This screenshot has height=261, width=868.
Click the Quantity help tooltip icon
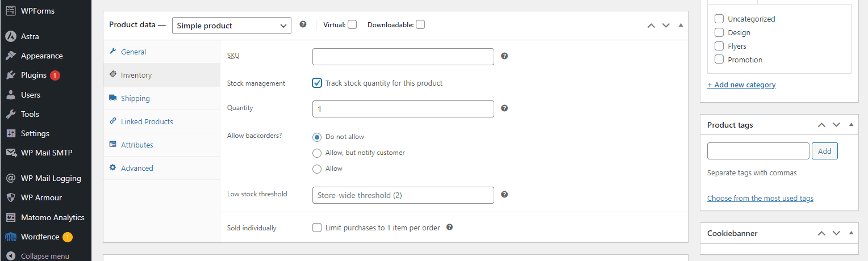pyautogui.click(x=504, y=108)
